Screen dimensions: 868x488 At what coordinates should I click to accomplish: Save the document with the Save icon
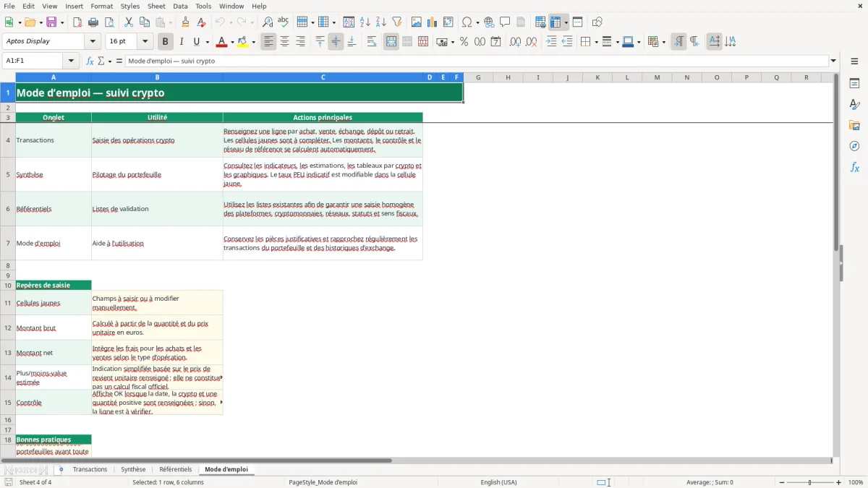tap(51, 22)
